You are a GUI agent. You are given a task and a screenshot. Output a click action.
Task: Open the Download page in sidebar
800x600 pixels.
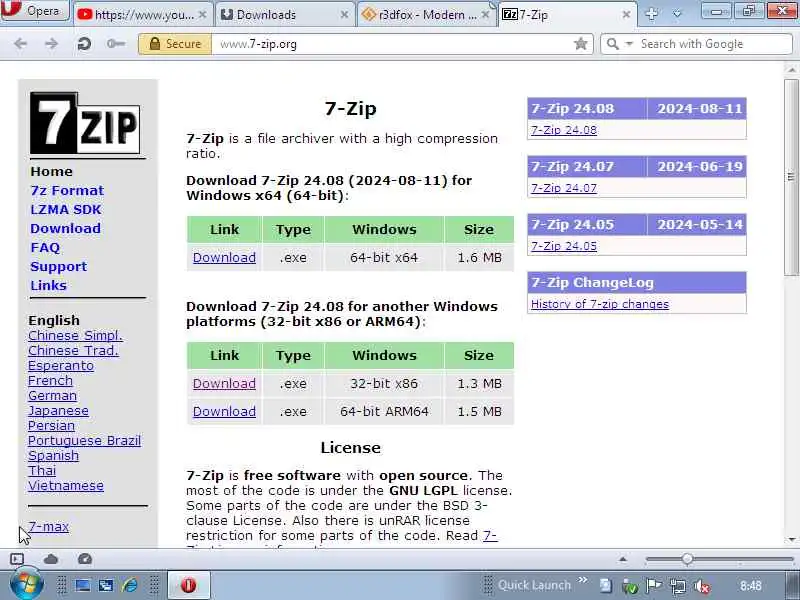65,229
